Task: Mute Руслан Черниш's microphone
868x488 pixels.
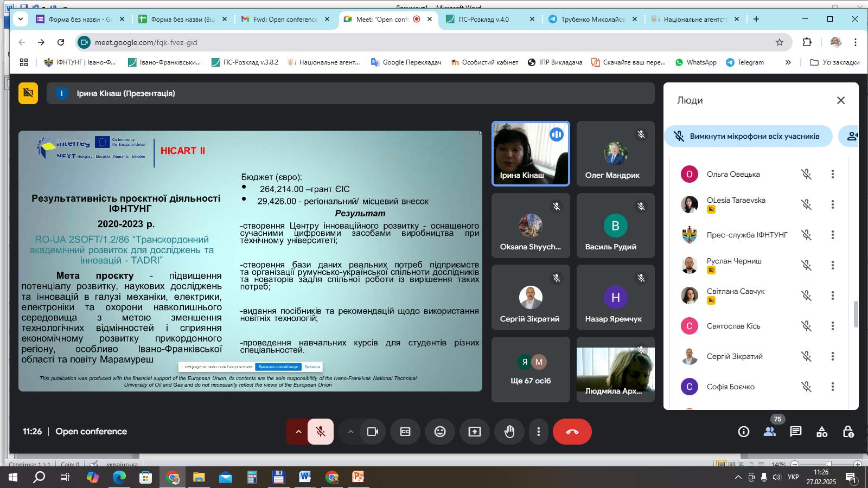Action: pos(807,265)
